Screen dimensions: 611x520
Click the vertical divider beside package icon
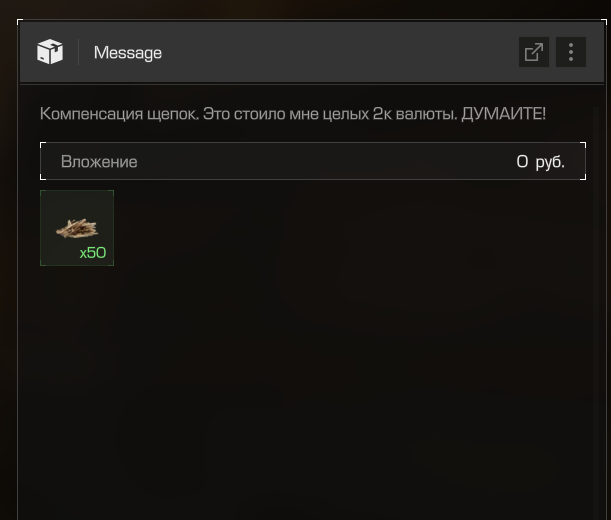(79, 52)
